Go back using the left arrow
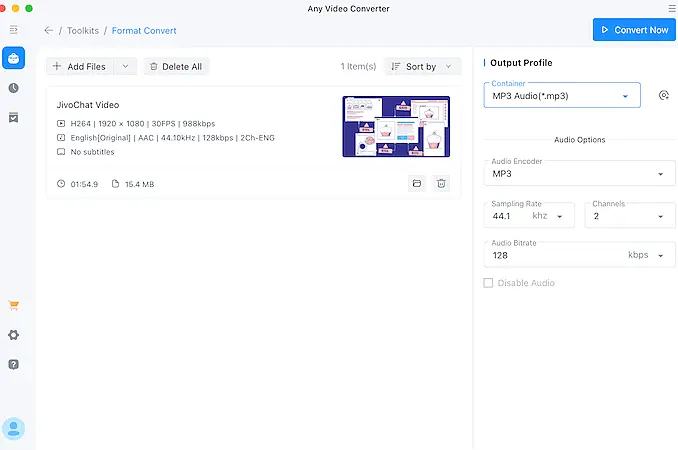678x450 pixels. [x=49, y=31]
